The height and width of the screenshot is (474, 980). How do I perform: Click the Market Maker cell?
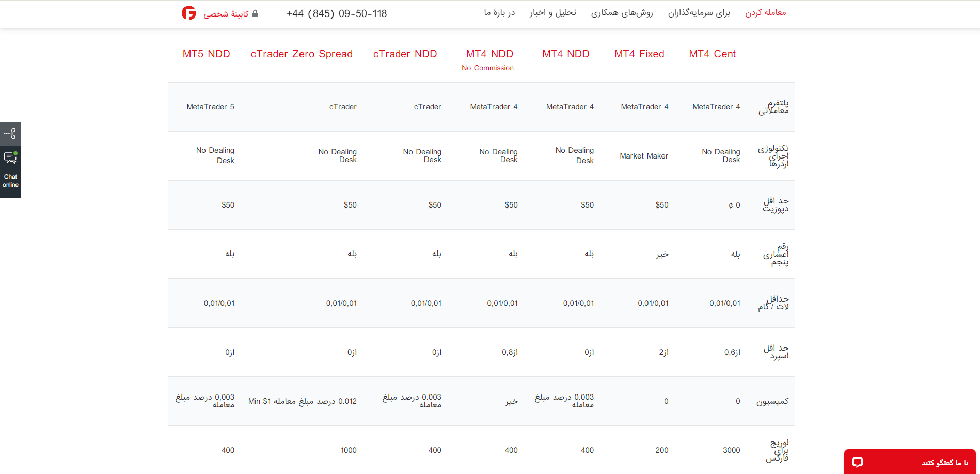644,156
